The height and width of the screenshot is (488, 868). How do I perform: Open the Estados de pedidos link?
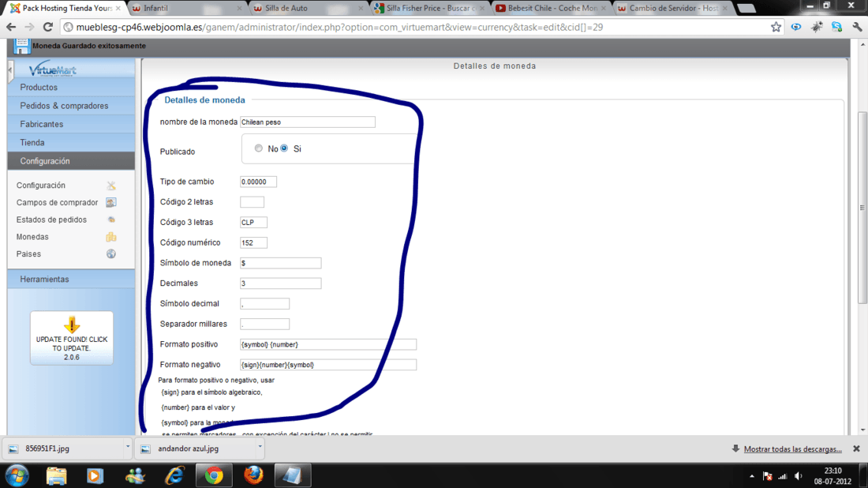pyautogui.click(x=51, y=220)
